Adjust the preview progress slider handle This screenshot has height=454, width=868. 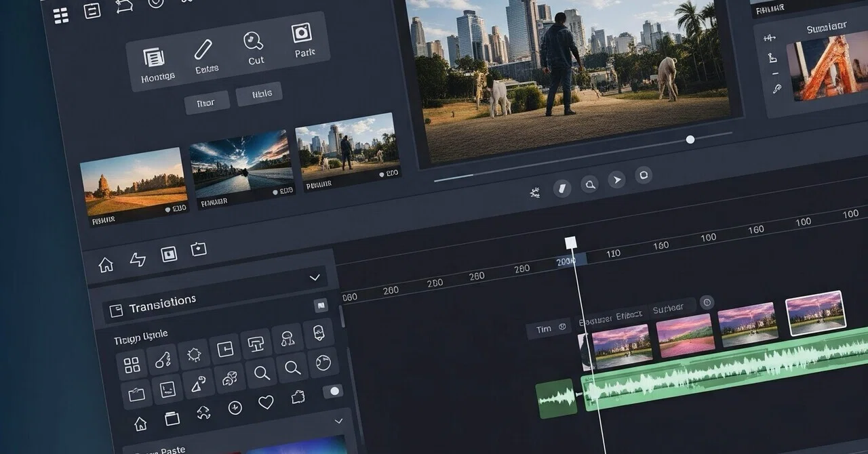pos(690,140)
